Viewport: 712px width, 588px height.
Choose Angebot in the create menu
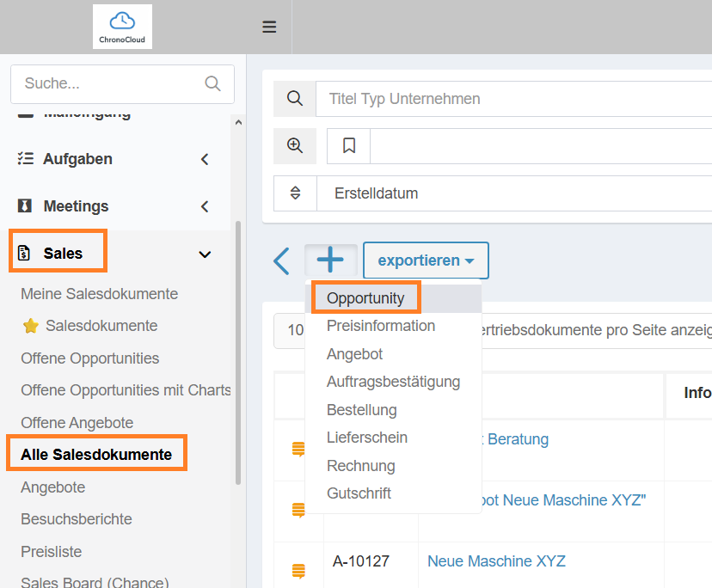point(354,354)
